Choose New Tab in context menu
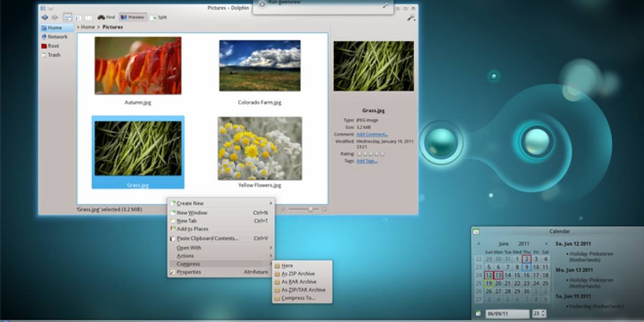Viewport: 644px width, 322px height. (x=221, y=221)
